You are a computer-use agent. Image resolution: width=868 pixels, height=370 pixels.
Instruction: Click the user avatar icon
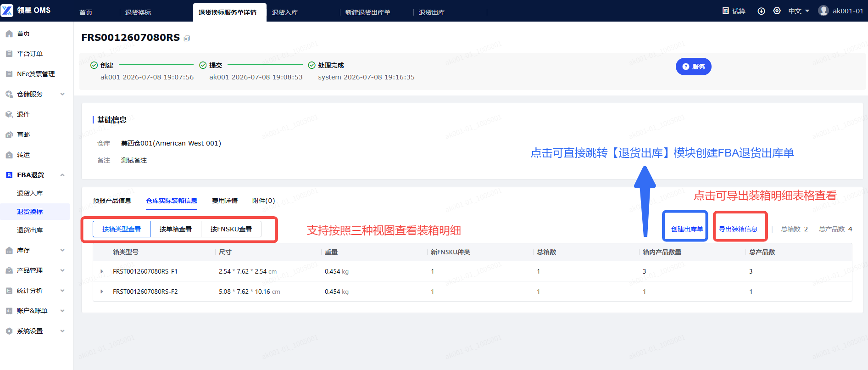click(823, 11)
